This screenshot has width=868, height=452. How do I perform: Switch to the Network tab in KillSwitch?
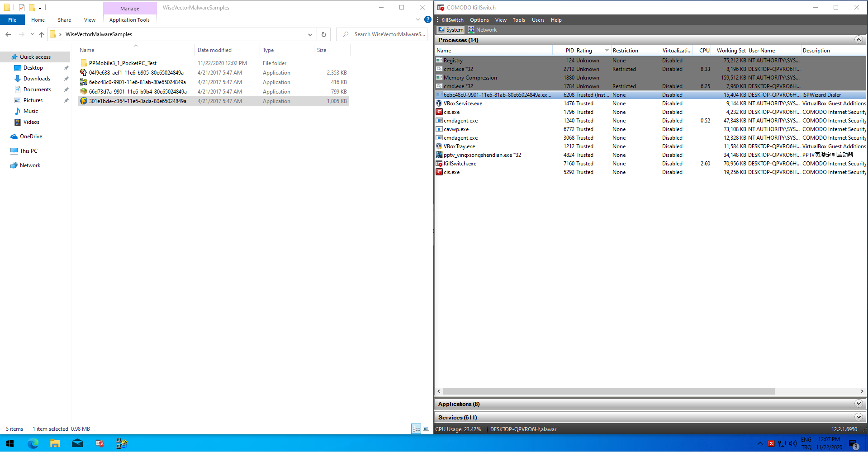(482, 30)
